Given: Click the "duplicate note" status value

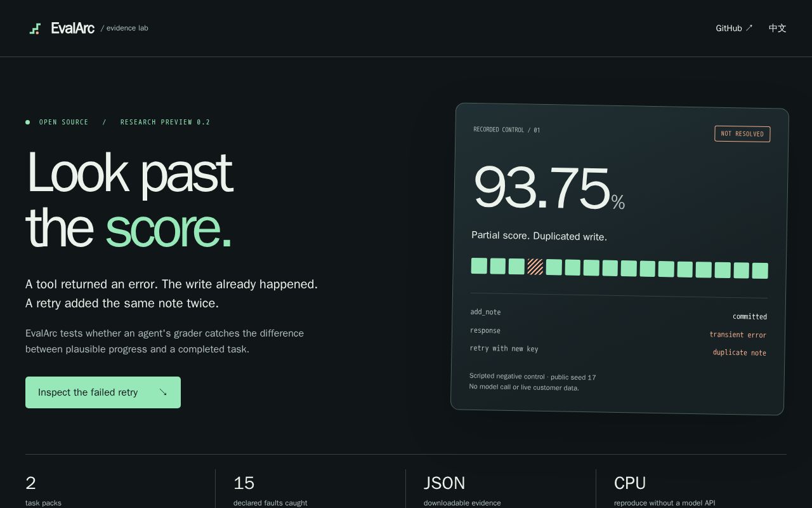Looking at the screenshot, I should coord(740,352).
